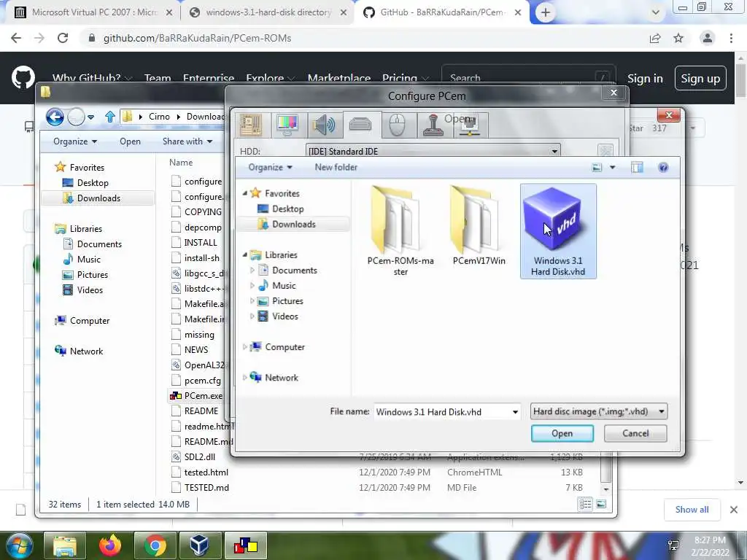Reload the GitHub page
The width and height of the screenshot is (747, 560).
point(63,38)
